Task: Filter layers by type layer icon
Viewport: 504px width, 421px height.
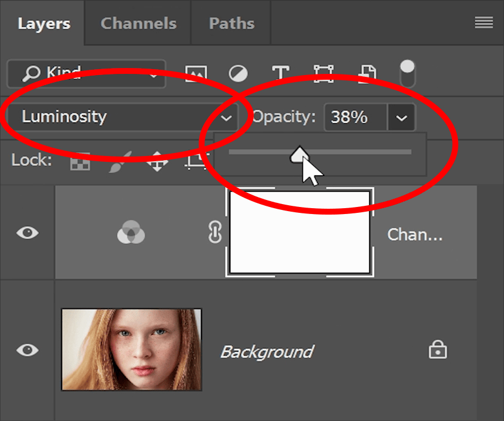Action: pos(281,73)
